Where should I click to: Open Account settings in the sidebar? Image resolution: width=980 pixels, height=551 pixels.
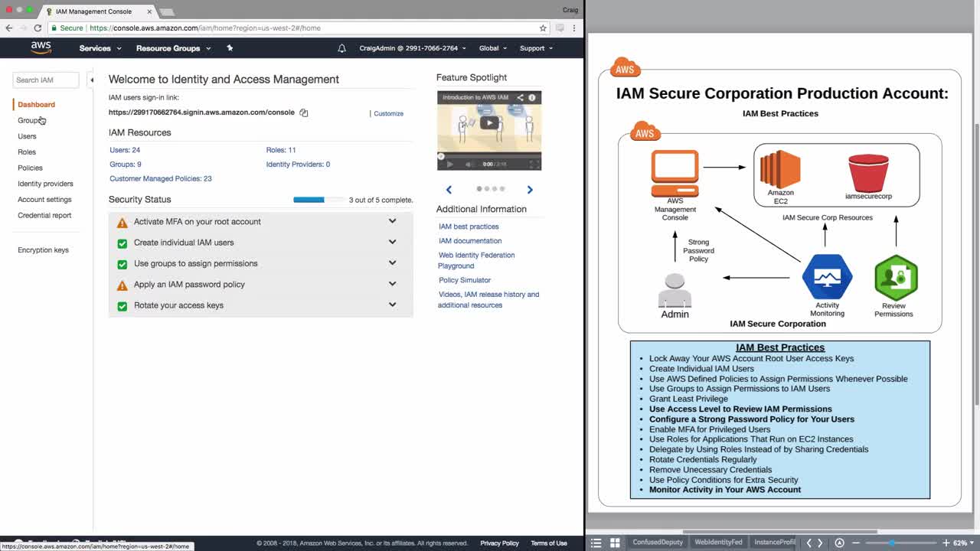(x=44, y=200)
